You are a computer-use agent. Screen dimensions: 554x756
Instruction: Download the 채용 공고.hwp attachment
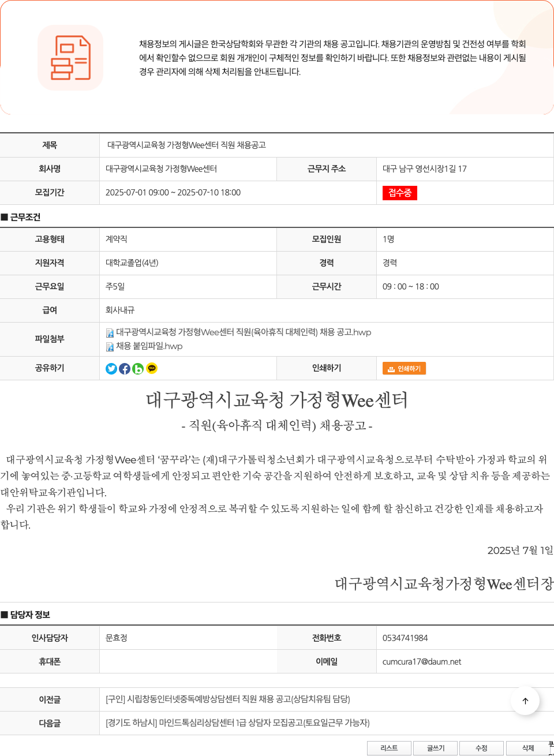click(244, 332)
